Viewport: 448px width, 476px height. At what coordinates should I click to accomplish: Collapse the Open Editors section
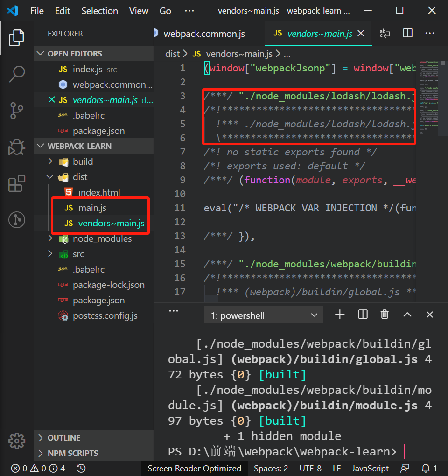93,54
